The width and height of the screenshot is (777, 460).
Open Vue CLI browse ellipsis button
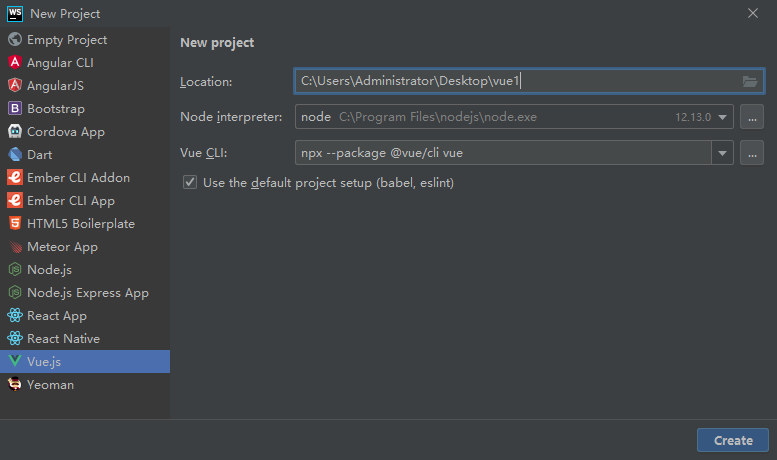tap(752, 153)
